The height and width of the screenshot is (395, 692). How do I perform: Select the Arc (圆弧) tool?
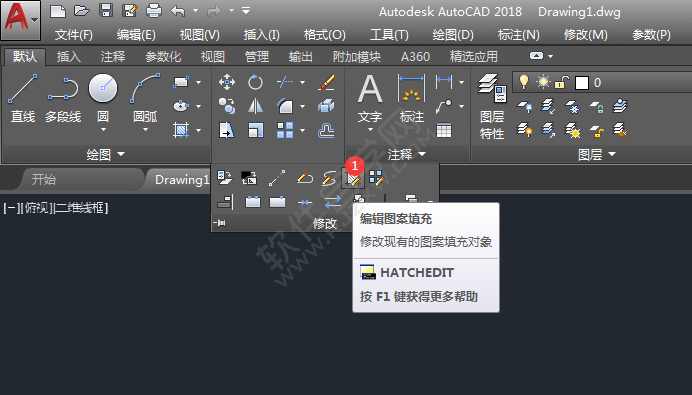click(x=145, y=101)
